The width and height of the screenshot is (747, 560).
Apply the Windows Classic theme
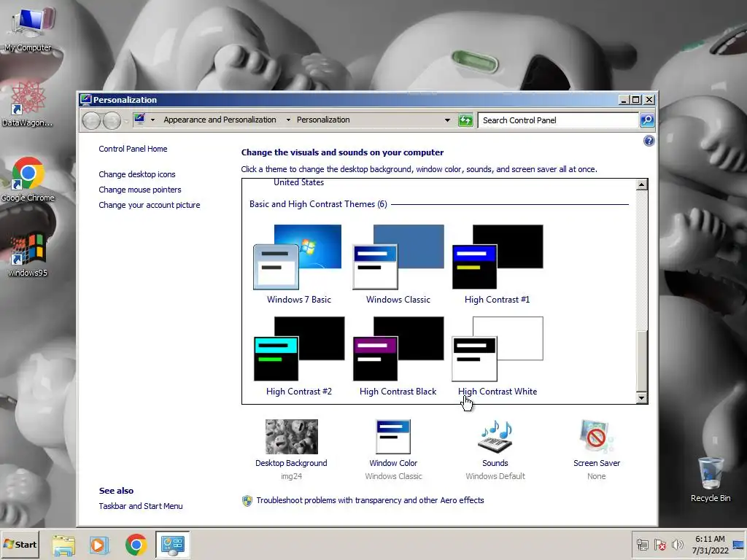click(398, 264)
